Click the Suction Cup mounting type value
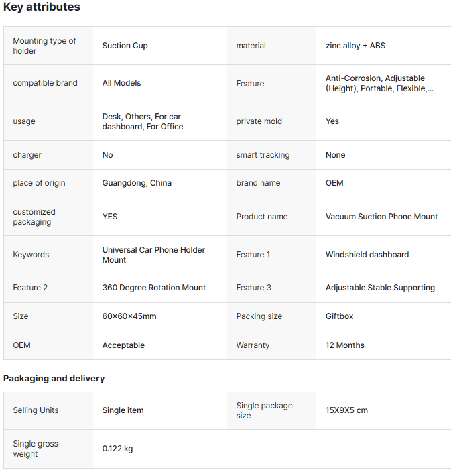451x476 pixels. pos(125,46)
